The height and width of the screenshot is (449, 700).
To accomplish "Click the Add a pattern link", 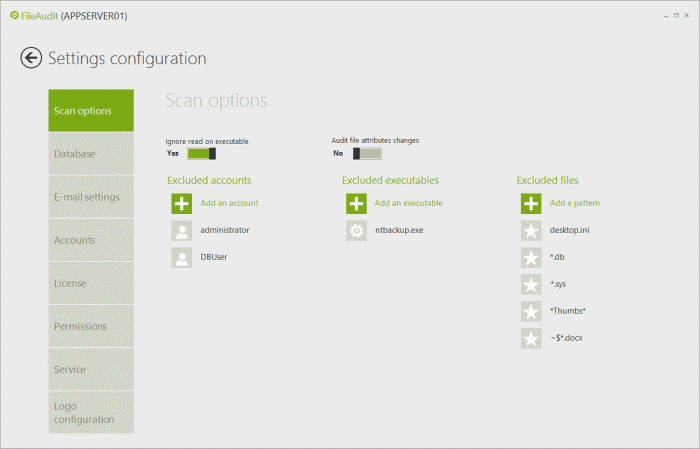I will 575,203.
